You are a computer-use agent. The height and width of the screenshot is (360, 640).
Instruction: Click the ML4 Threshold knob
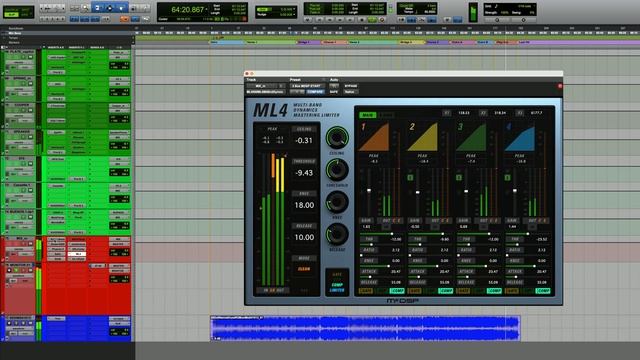pos(337,170)
